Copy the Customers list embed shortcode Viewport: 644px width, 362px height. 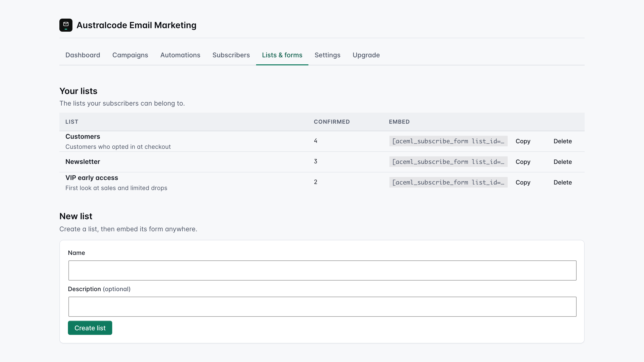pos(523,141)
